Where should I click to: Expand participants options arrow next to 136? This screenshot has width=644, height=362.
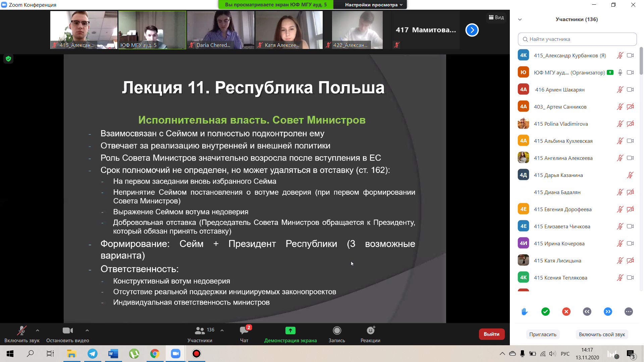pos(222,330)
